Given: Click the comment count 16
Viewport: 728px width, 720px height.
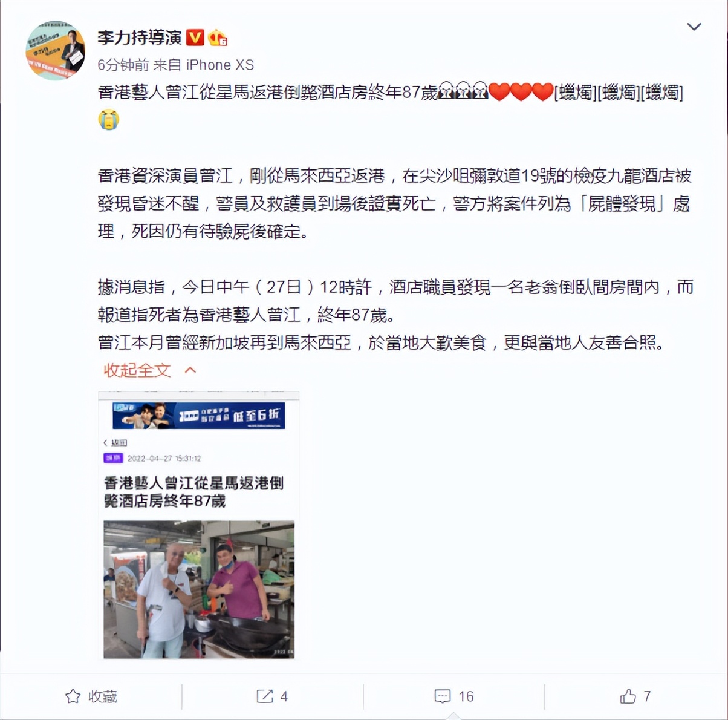Looking at the screenshot, I should [466, 696].
